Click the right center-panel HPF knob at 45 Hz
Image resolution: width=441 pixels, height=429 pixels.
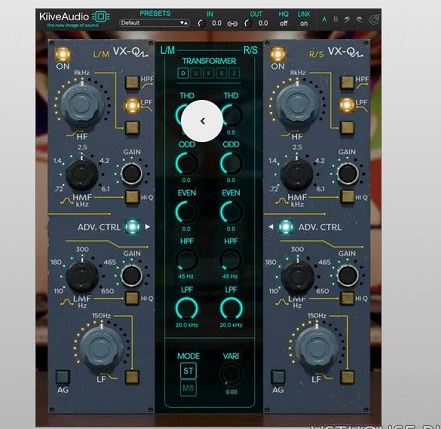(x=231, y=259)
